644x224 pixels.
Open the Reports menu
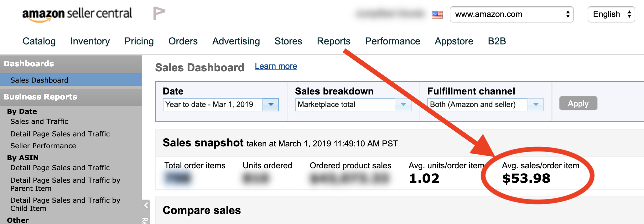pyautogui.click(x=334, y=41)
